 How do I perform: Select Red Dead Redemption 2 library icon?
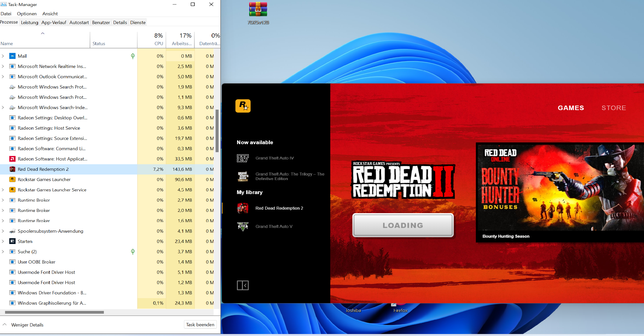[243, 208]
